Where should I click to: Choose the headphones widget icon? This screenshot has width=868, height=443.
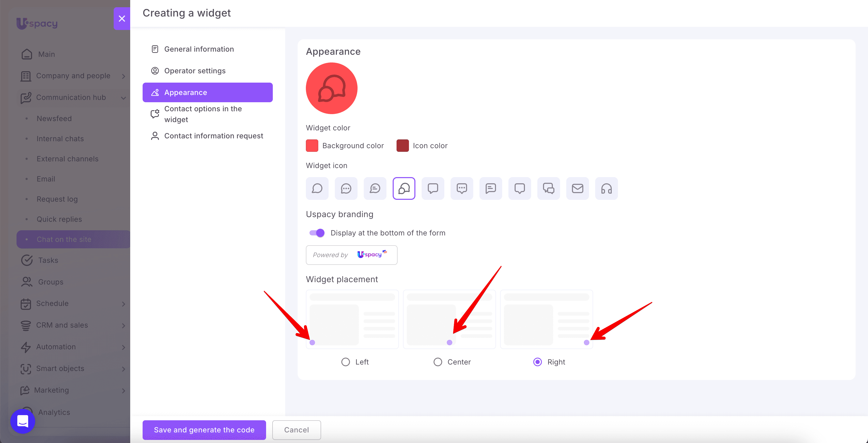[607, 188]
